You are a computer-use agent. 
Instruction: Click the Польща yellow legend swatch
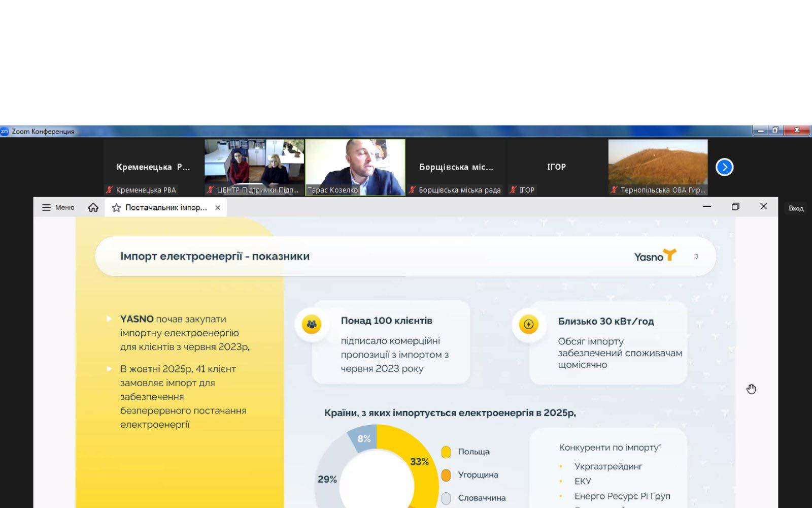446,452
